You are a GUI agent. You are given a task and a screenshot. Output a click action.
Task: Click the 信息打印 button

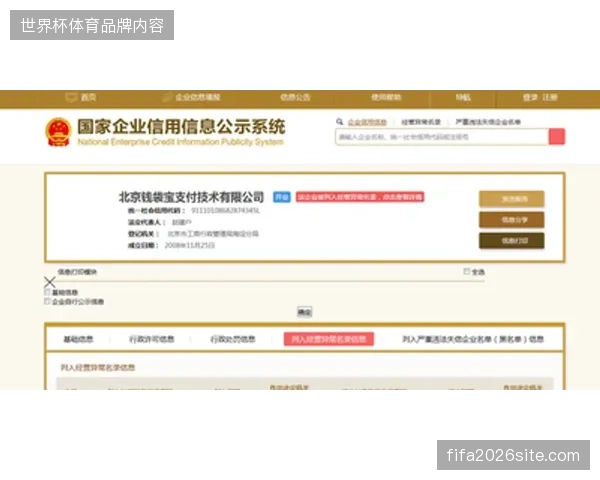pyautogui.click(x=512, y=241)
